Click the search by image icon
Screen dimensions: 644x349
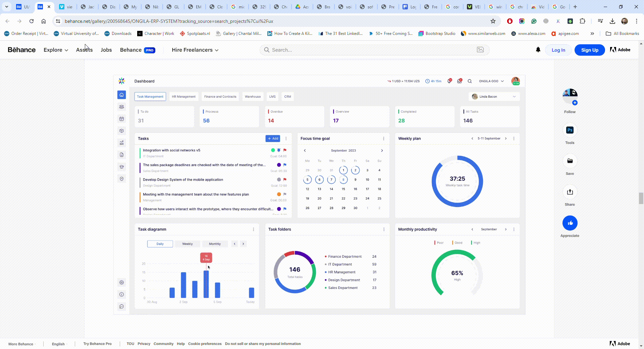[480, 50]
